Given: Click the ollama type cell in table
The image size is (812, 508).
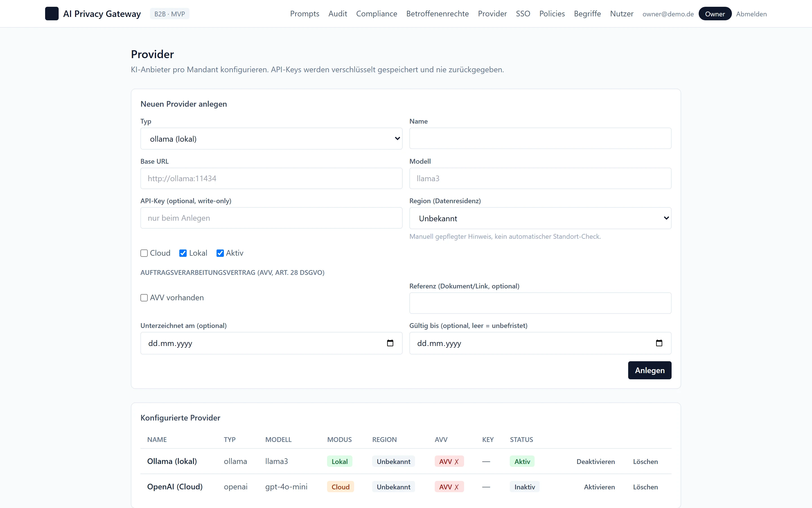Looking at the screenshot, I should click(x=235, y=461).
